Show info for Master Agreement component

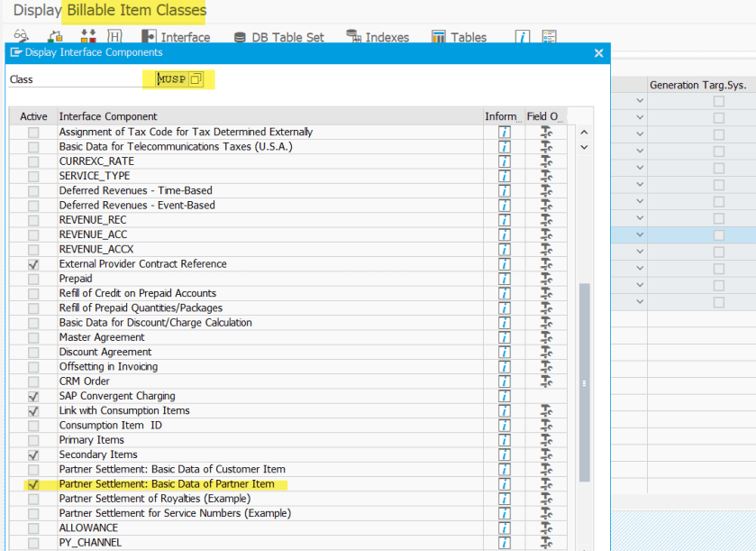(x=505, y=337)
